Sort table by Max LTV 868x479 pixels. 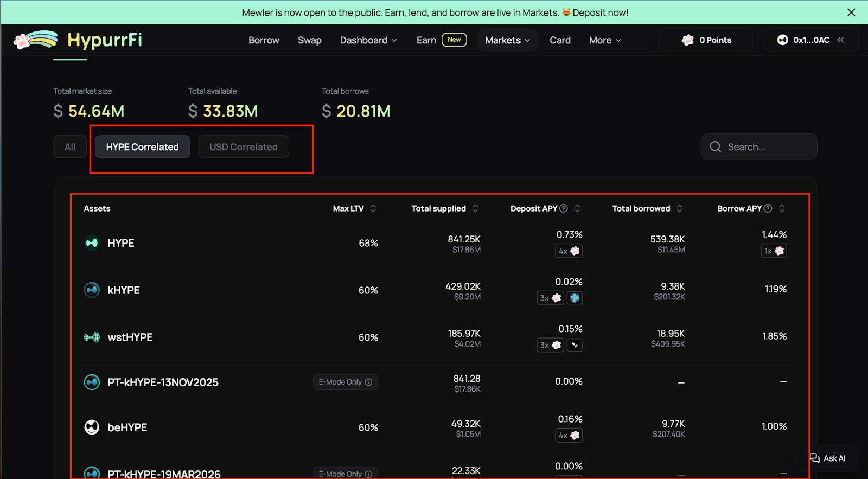click(x=355, y=208)
